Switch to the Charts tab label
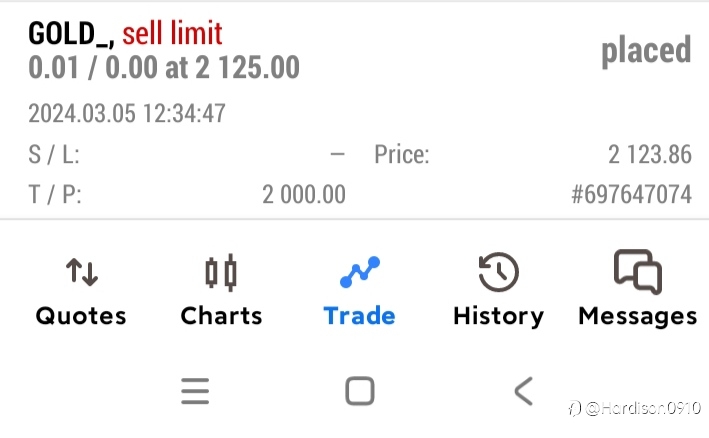 222,316
